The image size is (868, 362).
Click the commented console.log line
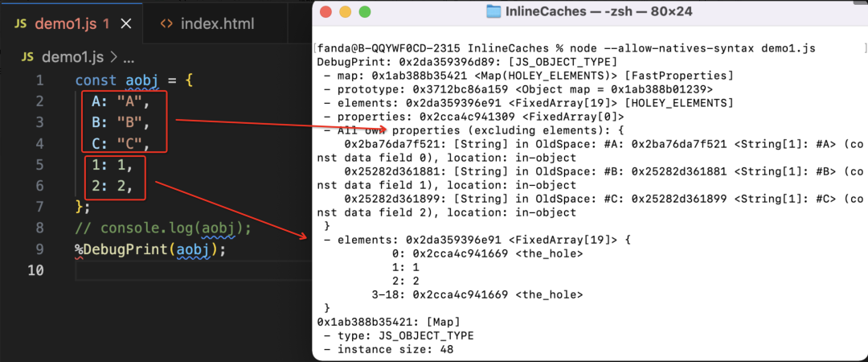pyautogui.click(x=163, y=228)
